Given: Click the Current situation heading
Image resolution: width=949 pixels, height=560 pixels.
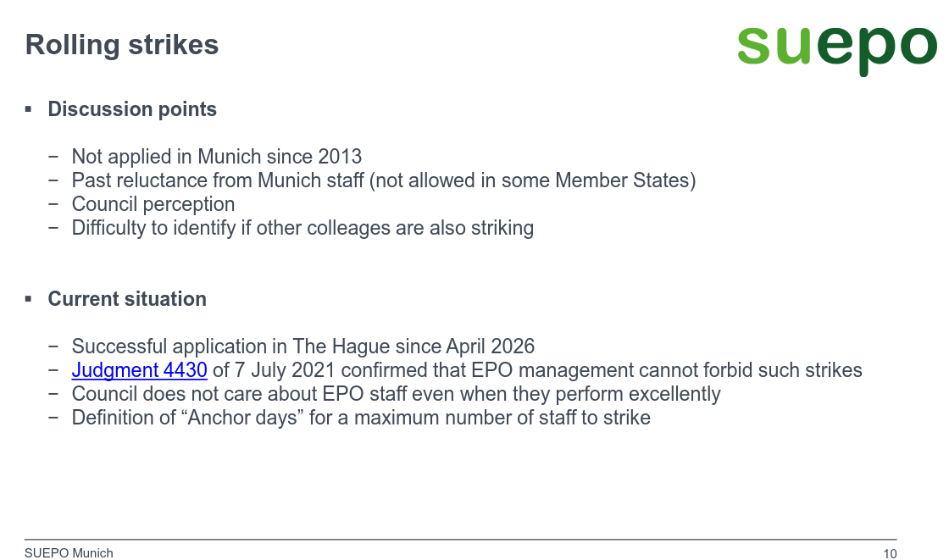Looking at the screenshot, I should pos(127,299).
